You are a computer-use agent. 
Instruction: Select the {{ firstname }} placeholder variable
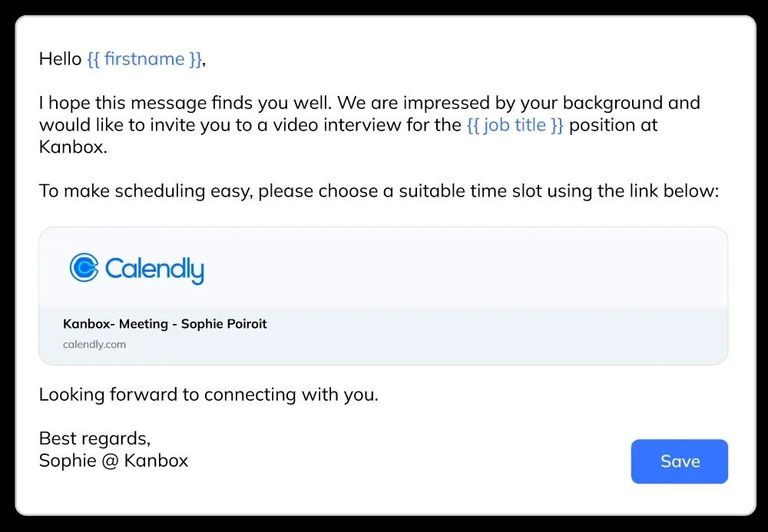pos(144,59)
